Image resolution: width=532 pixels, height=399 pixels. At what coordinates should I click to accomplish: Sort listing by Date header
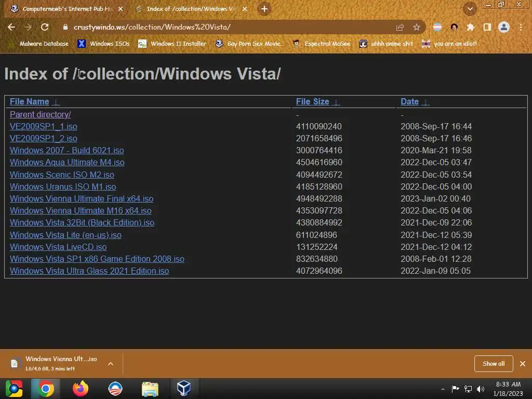tap(409, 101)
